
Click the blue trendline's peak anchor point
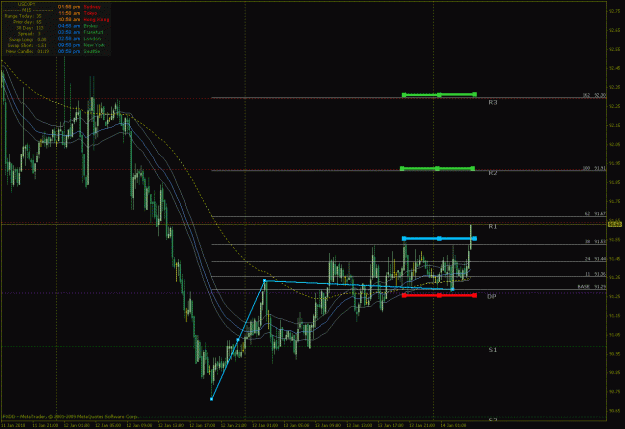point(265,281)
